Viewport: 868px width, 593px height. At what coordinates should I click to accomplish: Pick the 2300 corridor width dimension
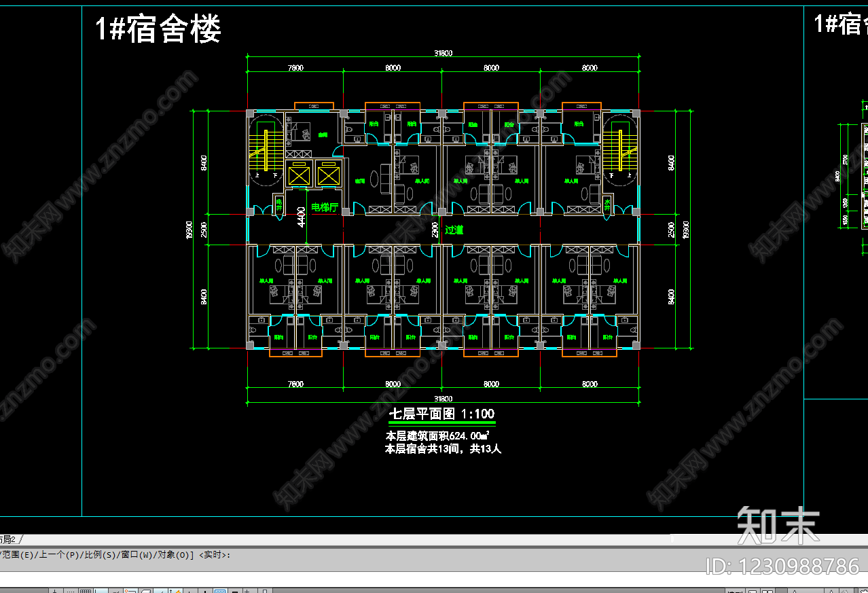(x=435, y=230)
